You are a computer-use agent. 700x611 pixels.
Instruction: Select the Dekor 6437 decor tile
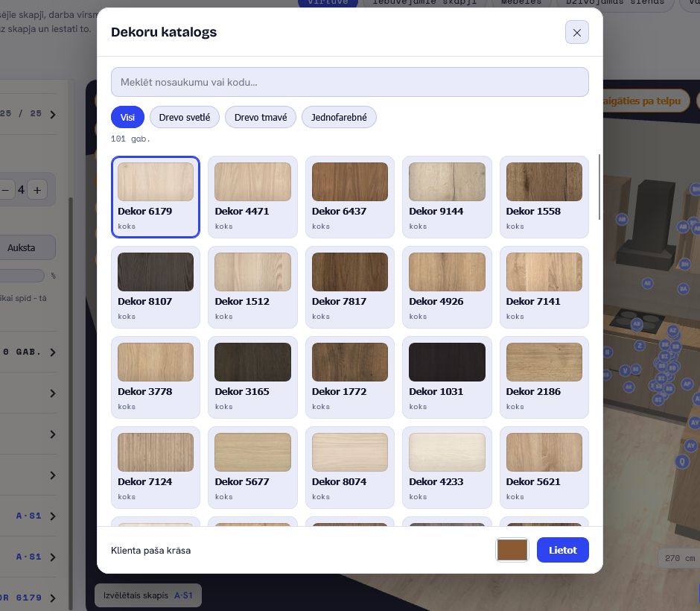point(349,197)
